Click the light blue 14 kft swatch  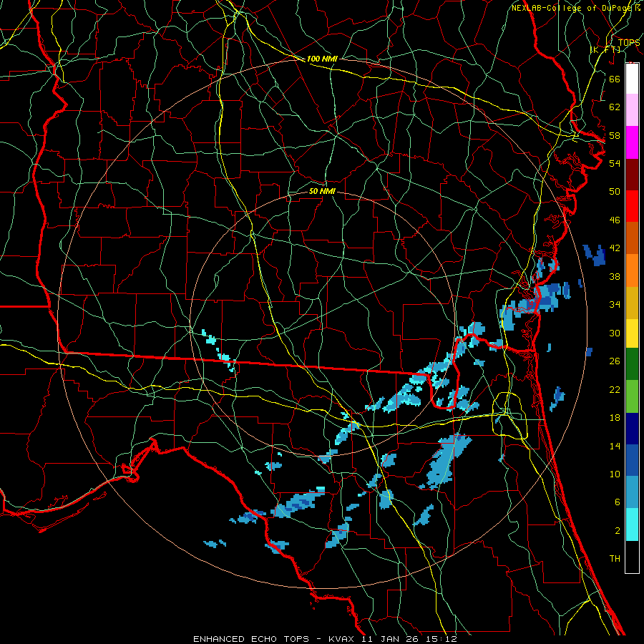tap(632, 492)
